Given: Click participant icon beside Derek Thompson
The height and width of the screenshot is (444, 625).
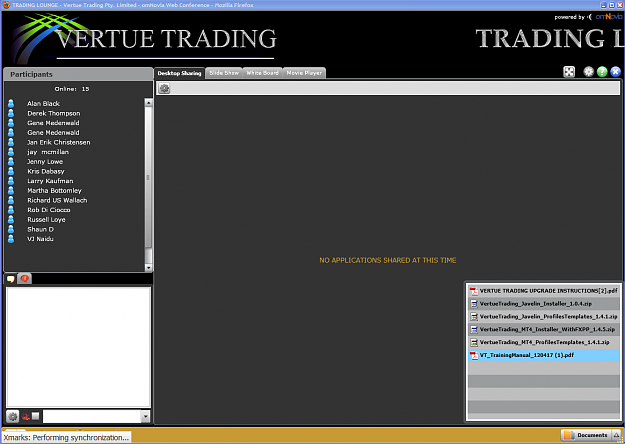Looking at the screenshot, I should (x=11, y=113).
